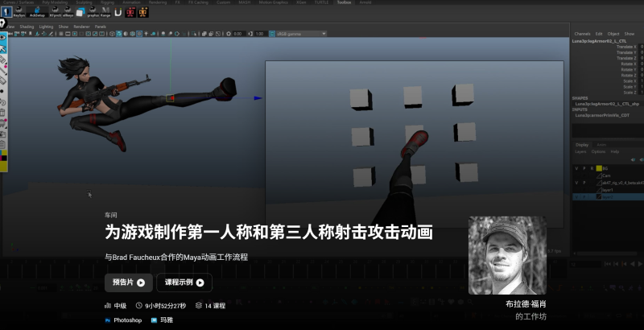Screen dimensions: 644x330
Task: Switch to the Display layer tab
Action: pyautogui.click(x=581, y=145)
